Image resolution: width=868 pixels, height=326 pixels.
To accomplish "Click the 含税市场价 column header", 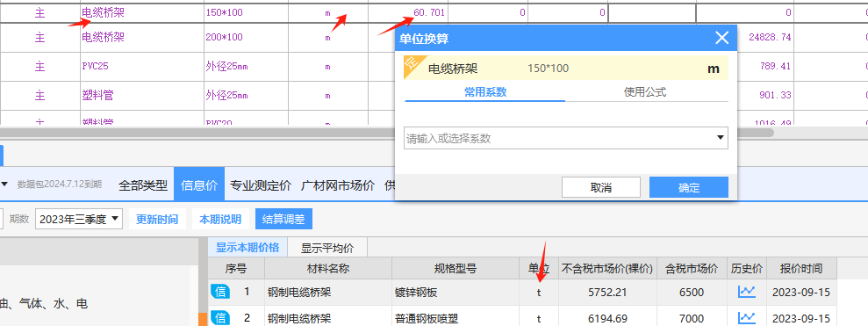I will tap(692, 269).
